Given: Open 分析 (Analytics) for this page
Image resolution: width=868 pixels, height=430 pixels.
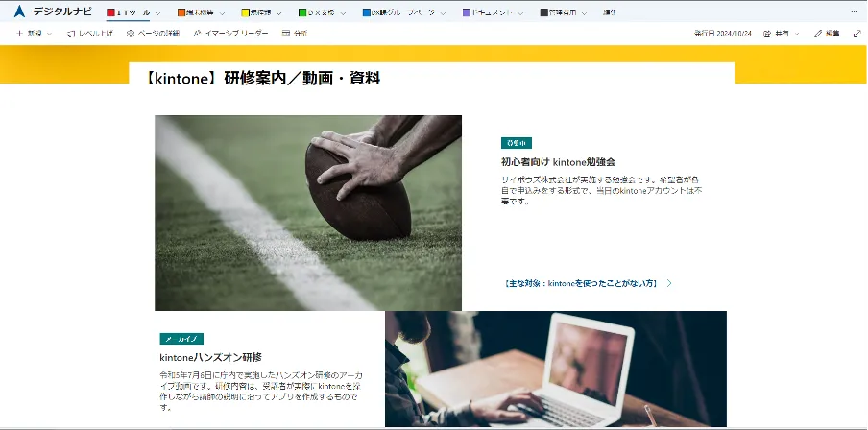Looking at the screenshot, I should (x=295, y=34).
